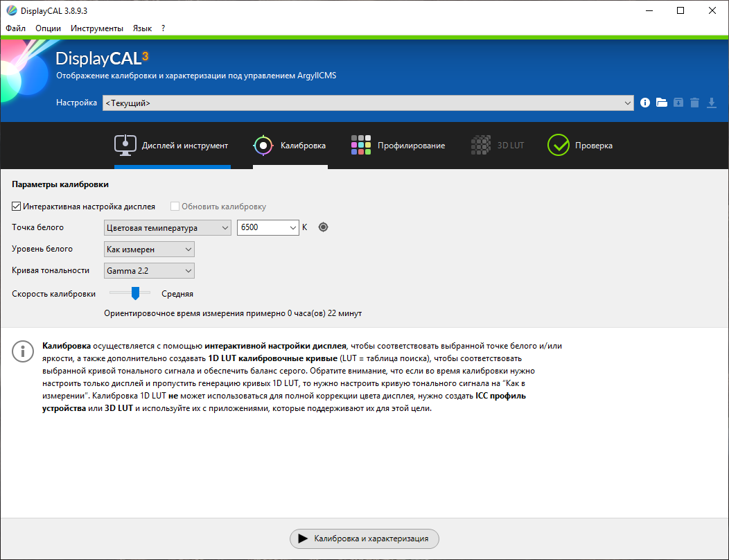Image resolution: width=729 pixels, height=560 pixels.
Task: Open the Как измерен white level dropdown
Action: (x=149, y=249)
